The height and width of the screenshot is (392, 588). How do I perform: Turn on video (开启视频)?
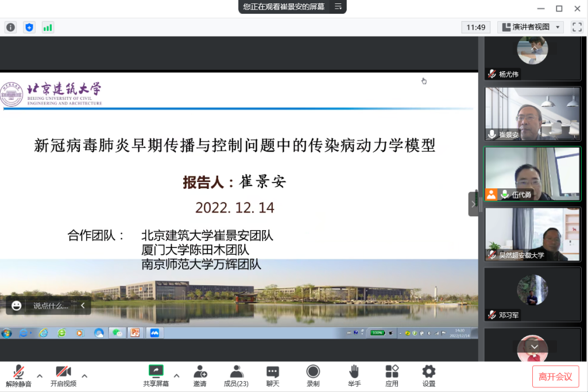63,375
